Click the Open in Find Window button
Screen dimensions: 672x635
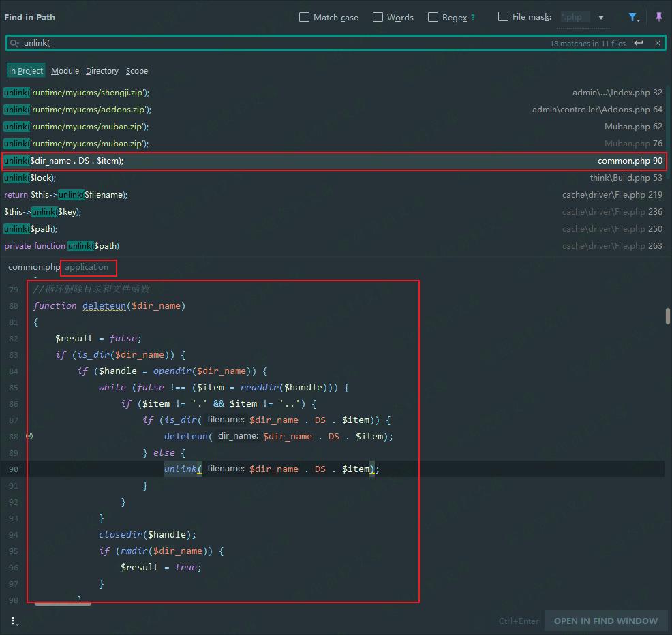click(x=605, y=621)
